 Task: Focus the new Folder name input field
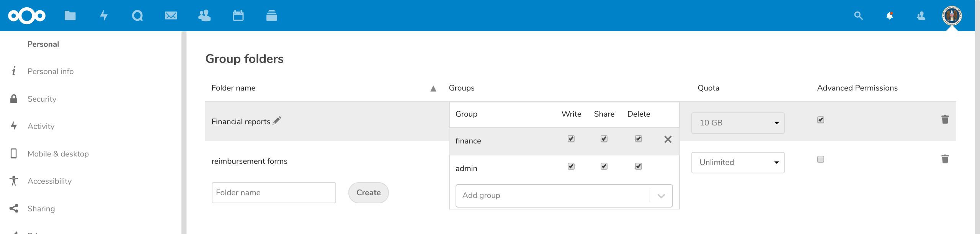pyautogui.click(x=274, y=193)
